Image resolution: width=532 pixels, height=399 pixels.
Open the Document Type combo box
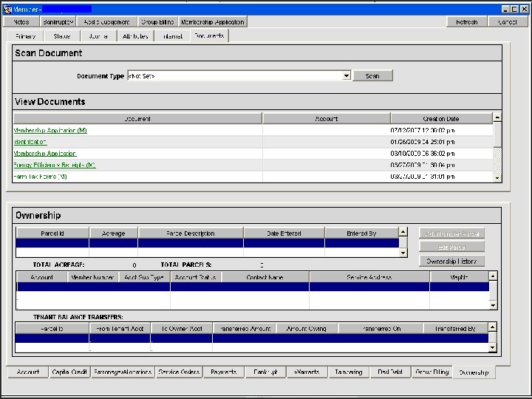click(x=239, y=76)
